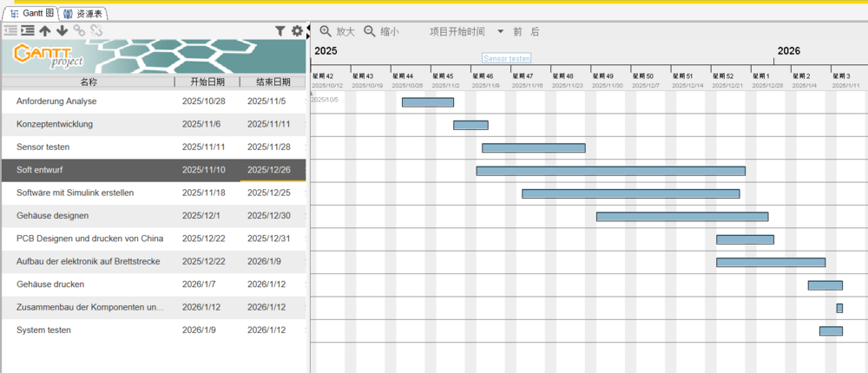This screenshot has width=868, height=373.
Task: Click the Gehäuse designen Gantt bar
Action: pyautogui.click(x=681, y=216)
